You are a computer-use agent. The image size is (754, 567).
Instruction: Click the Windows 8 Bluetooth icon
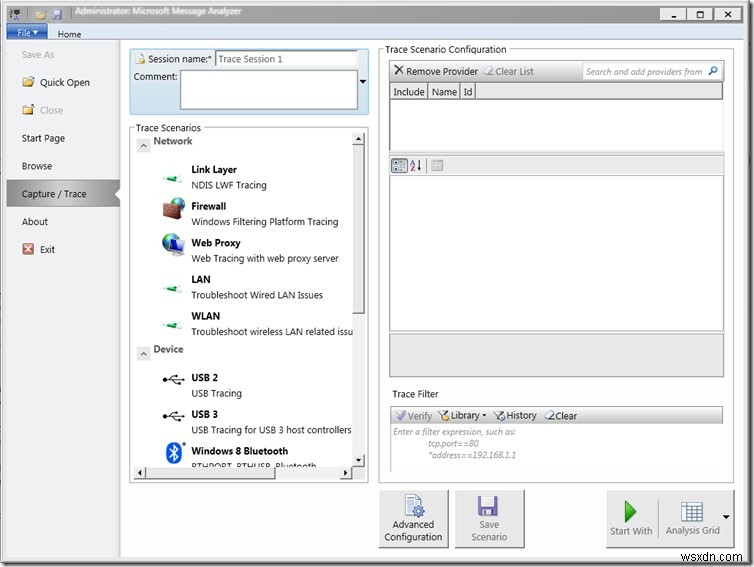coord(174,453)
